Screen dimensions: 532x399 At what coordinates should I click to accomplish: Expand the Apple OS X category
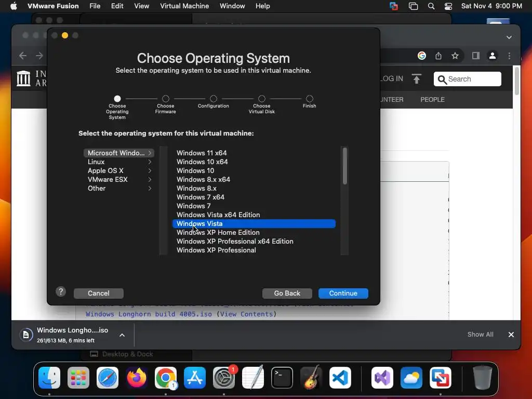click(119, 170)
